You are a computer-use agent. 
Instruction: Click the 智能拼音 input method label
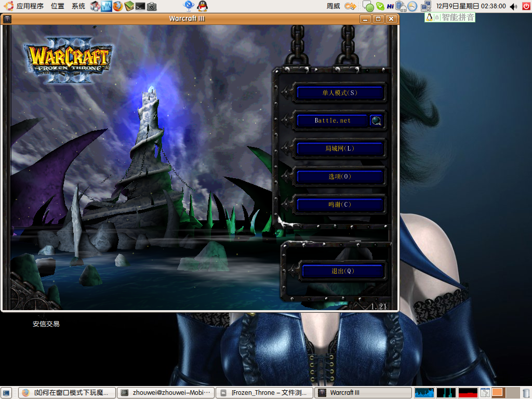pos(458,17)
